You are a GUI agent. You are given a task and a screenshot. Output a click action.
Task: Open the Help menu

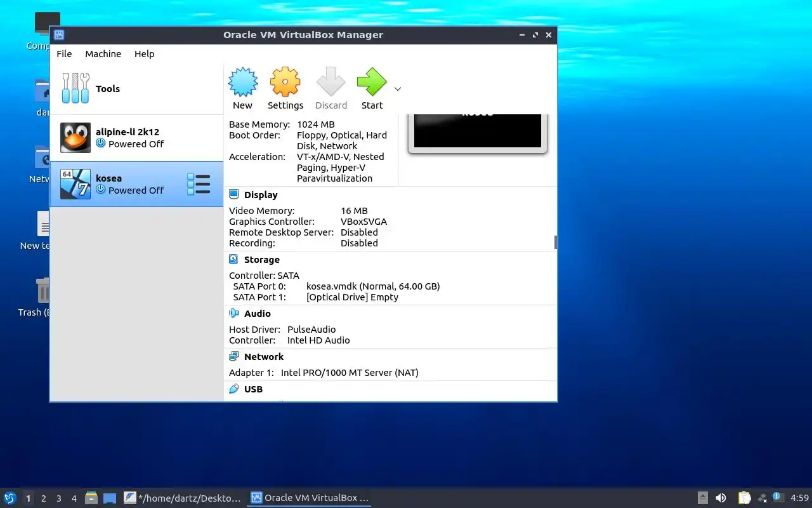(145, 54)
